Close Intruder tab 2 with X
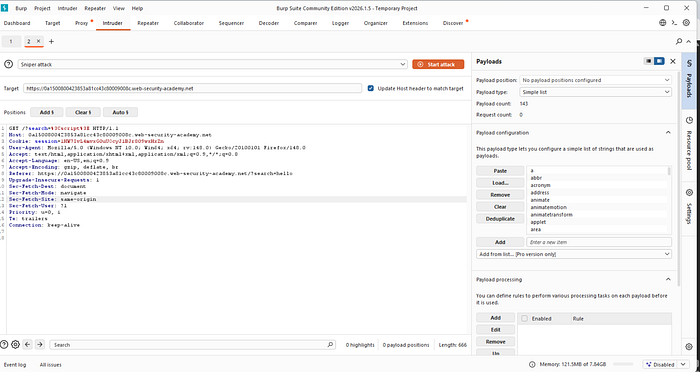 38,41
